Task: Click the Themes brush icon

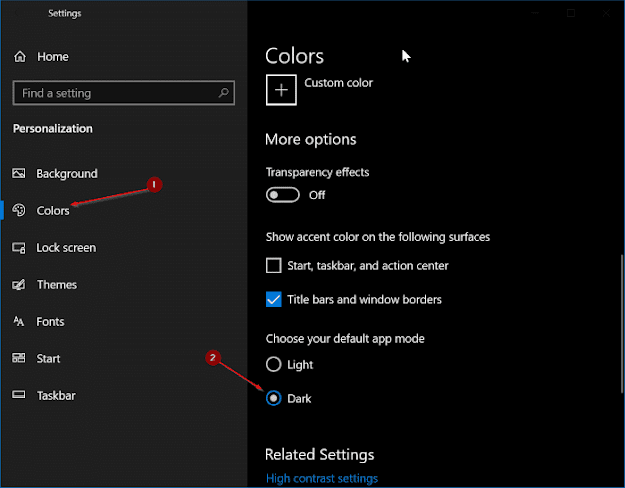Action: 19,284
